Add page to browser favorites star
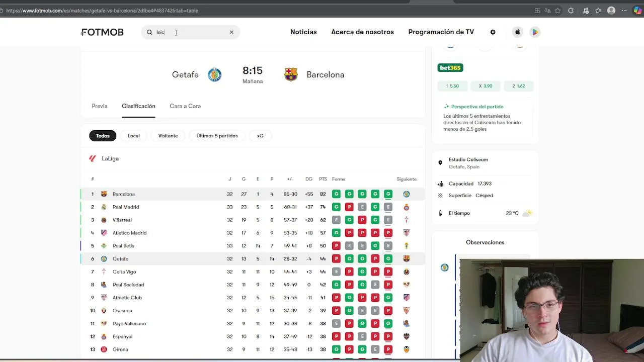Viewport: 644px width, 362px height. click(557, 11)
